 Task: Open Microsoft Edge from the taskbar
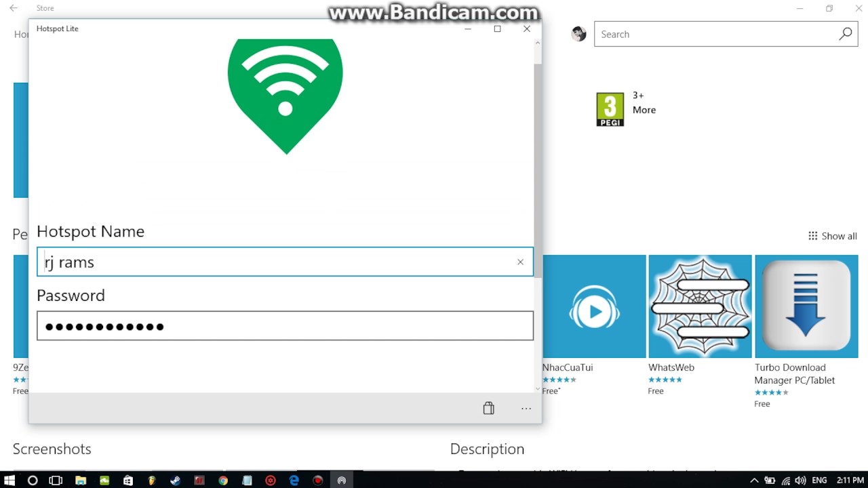[294, 481]
